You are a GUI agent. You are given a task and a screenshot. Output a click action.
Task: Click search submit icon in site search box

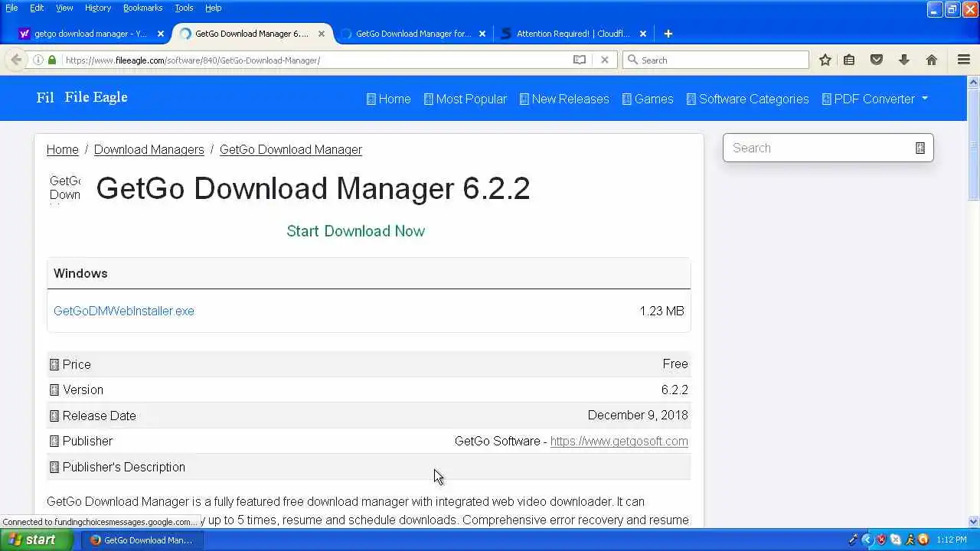[x=920, y=148]
